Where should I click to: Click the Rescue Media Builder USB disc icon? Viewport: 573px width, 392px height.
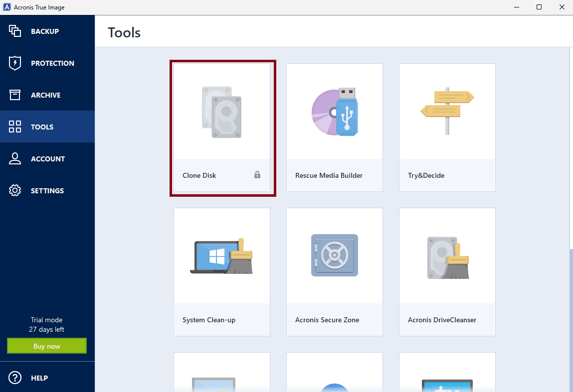(x=335, y=112)
